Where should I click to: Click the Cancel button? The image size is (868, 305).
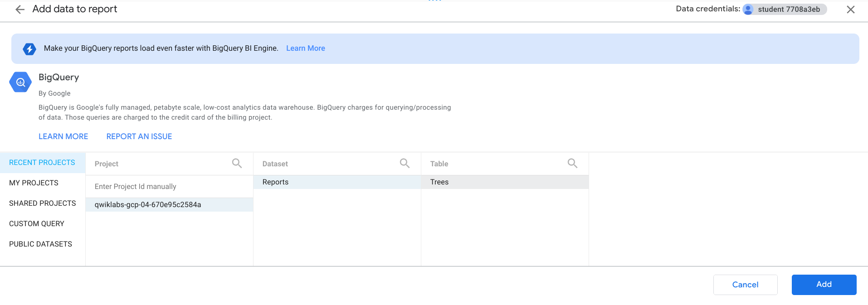click(x=745, y=285)
